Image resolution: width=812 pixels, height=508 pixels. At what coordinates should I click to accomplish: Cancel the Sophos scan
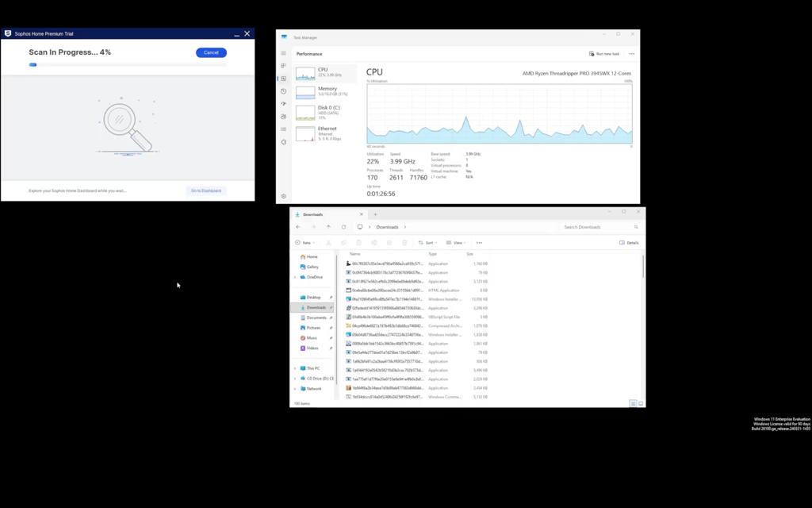pyautogui.click(x=211, y=52)
